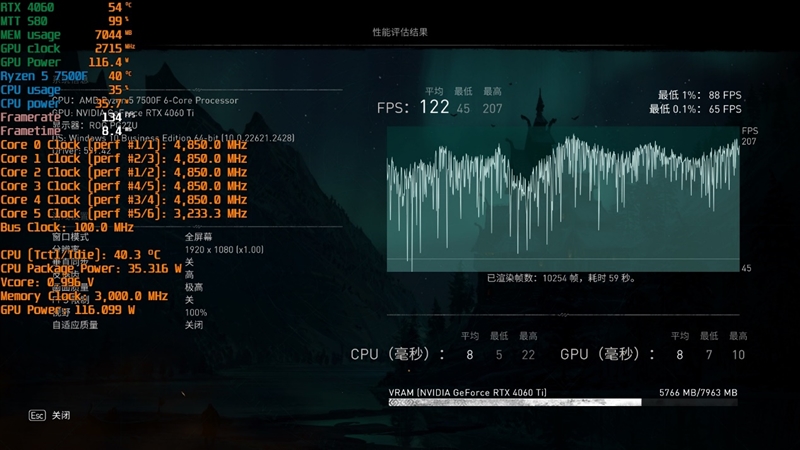Screen dimensions: 800x450
Task: Click the Windows 10 Business Edition OS line
Action: click(173, 138)
